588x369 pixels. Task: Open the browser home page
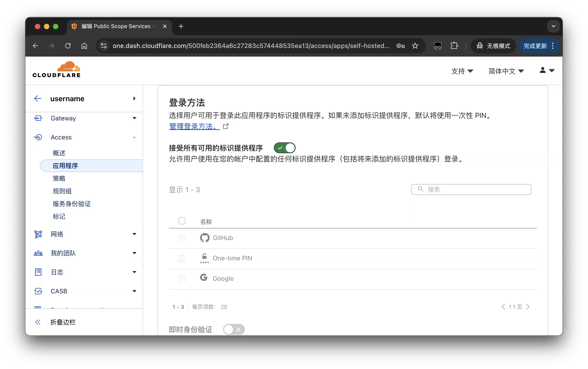[x=84, y=46]
